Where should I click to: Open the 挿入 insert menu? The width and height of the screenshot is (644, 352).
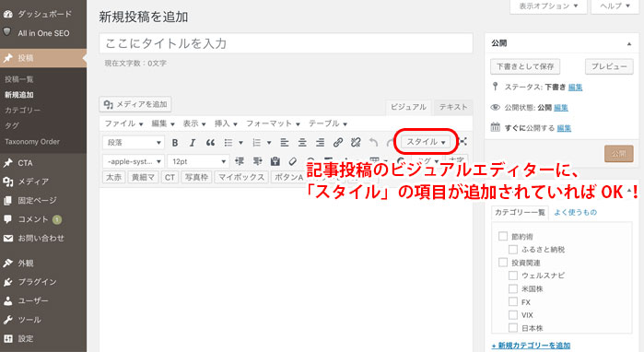[x=226, y=123]
